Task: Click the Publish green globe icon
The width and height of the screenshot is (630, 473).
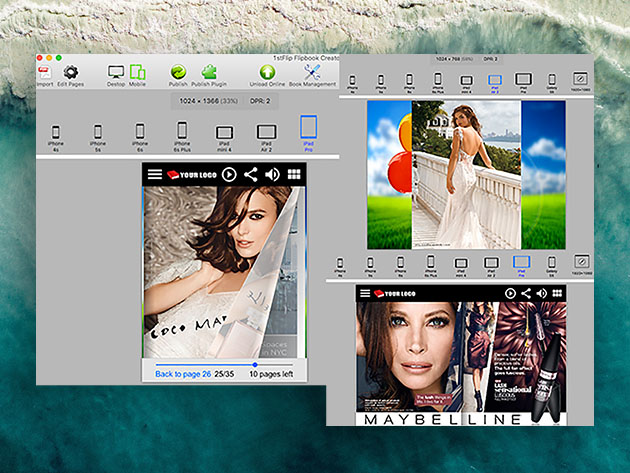Action: (178, 73)
